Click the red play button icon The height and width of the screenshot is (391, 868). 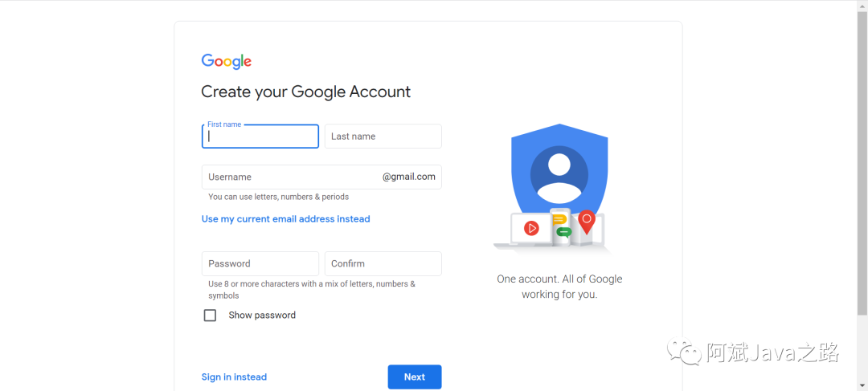pyautogui.click(x=531, y=228)
